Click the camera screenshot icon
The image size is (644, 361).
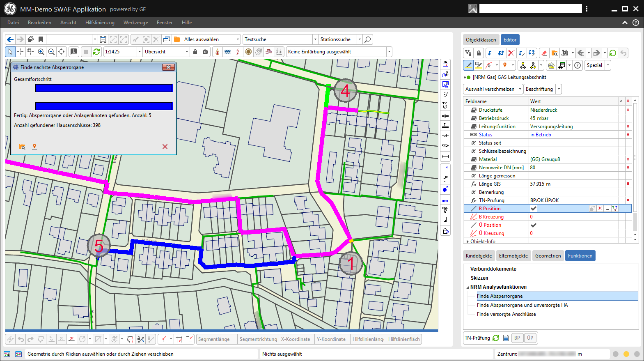205,52
